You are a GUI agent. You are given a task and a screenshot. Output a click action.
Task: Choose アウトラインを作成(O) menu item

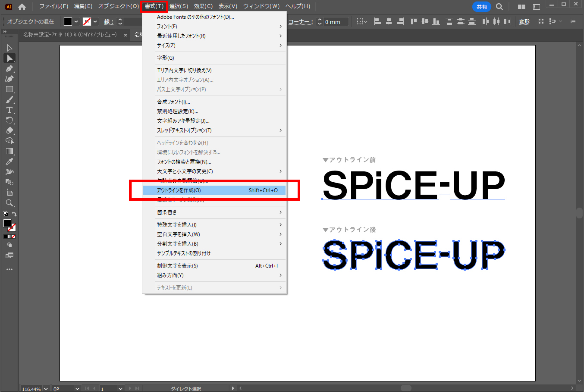tap(214, 190)
